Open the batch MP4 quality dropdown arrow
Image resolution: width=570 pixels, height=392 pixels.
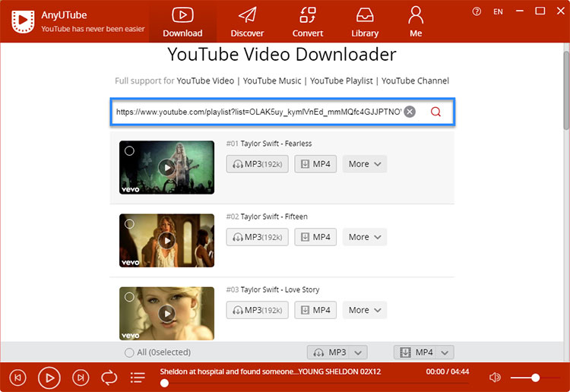click(x=445, y=352)
